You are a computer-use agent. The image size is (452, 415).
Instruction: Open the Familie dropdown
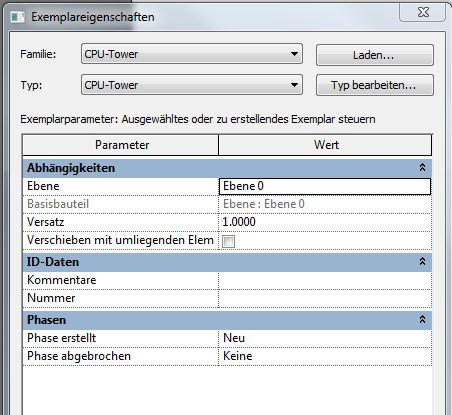coord(192,54)
